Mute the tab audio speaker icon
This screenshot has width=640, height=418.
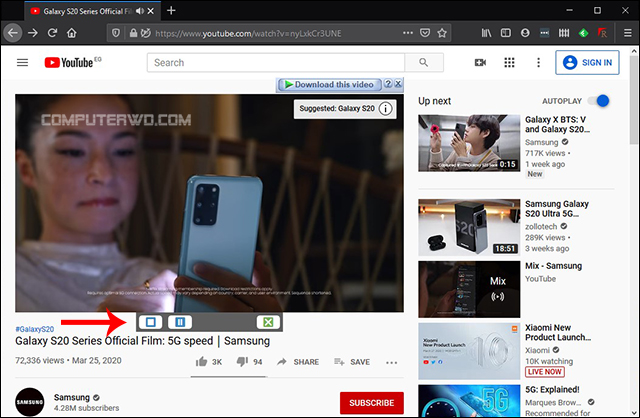pos(140,11)
